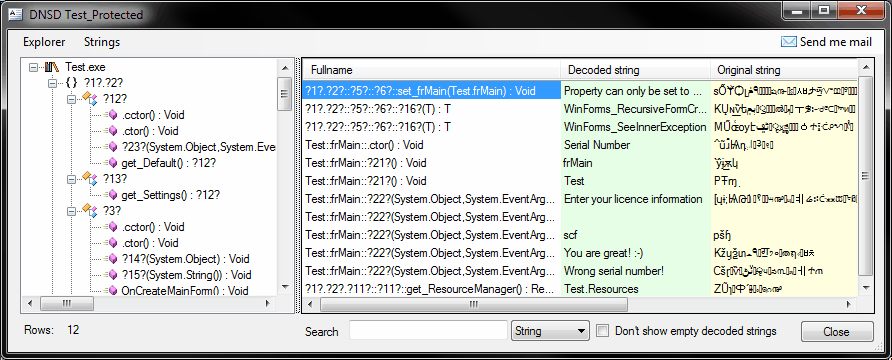Click the frMain decoded string cell
Viewport: 892px width, 360px height.
635,163
